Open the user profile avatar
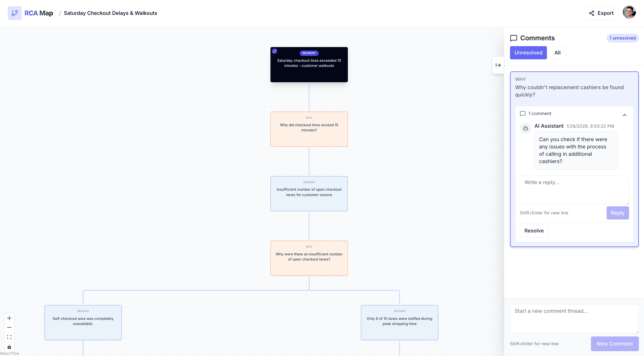The width and height of the screenshot is (644, 356). click(629, 12)
